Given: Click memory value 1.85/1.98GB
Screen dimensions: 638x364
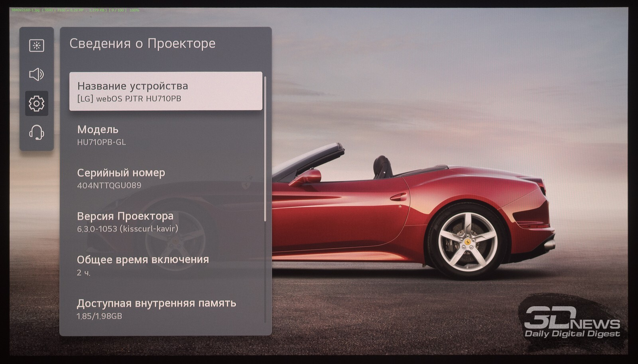Looking at the screenshot, I should pyautogui.click(x=99, y=316).
